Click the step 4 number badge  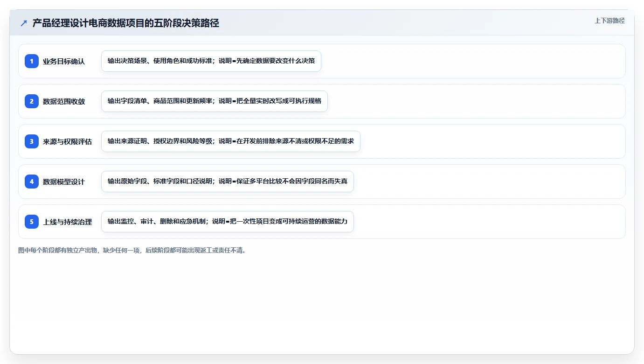[32, 182]
